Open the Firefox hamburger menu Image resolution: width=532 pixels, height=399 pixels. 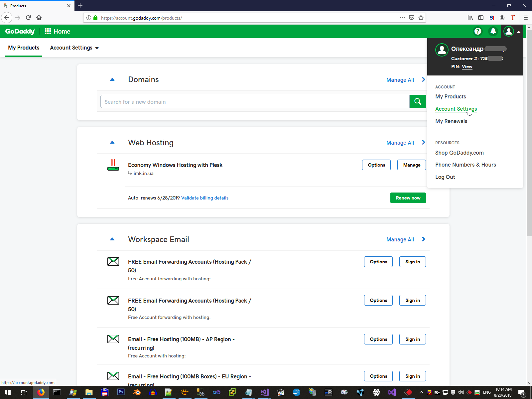click(526, 18)
